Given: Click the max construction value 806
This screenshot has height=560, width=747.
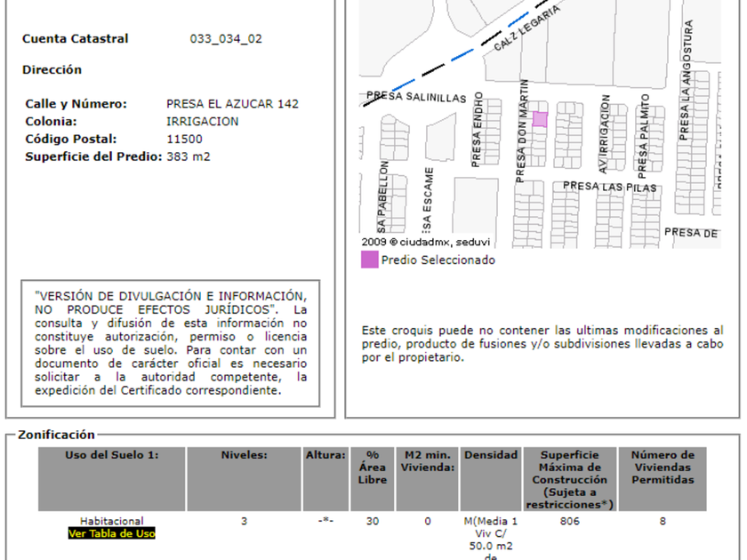Looking at the screenshot, I should click(570, 521).
